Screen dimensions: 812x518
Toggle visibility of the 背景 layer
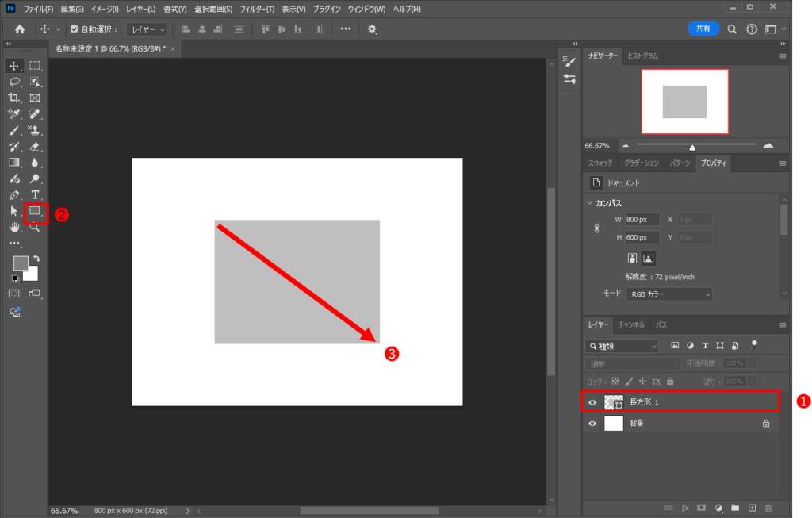click(592, 424)
